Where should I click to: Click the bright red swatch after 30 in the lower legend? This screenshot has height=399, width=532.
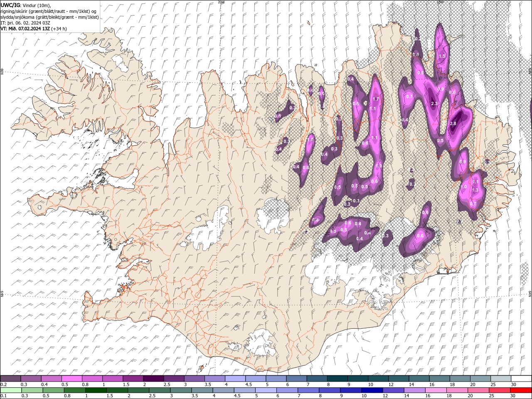pos(520,390)
